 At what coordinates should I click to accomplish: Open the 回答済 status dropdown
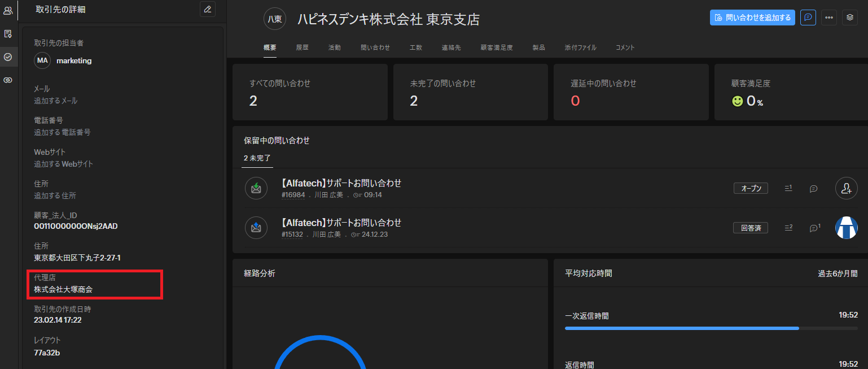751,228
